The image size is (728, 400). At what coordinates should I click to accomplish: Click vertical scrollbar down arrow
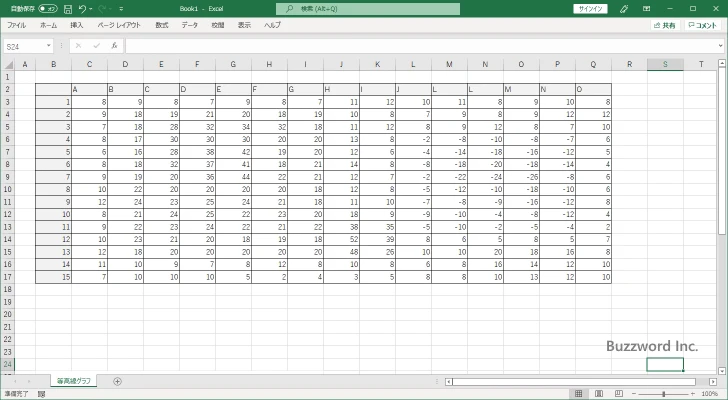click(722, 371)
